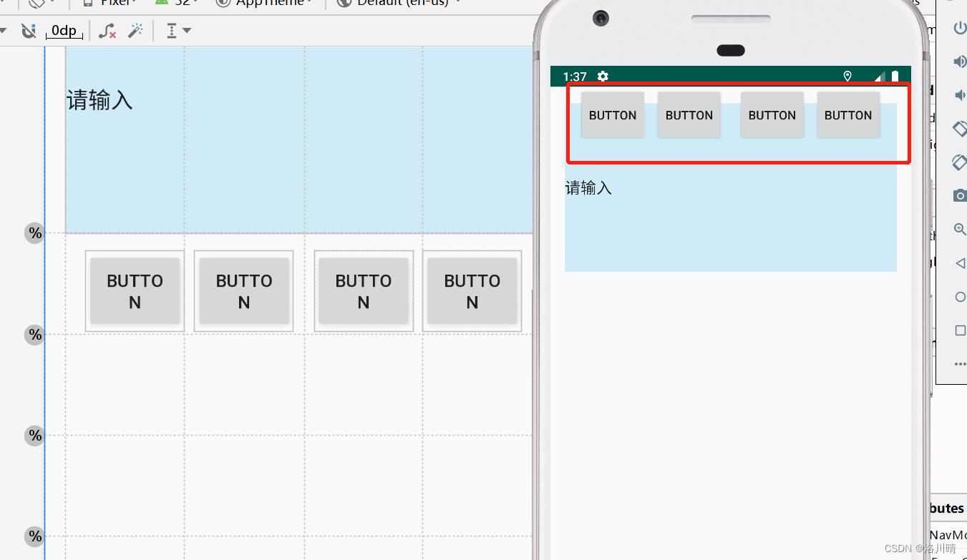
Task: Click the Clear All Constraints icon
Action: click(107, 30)
